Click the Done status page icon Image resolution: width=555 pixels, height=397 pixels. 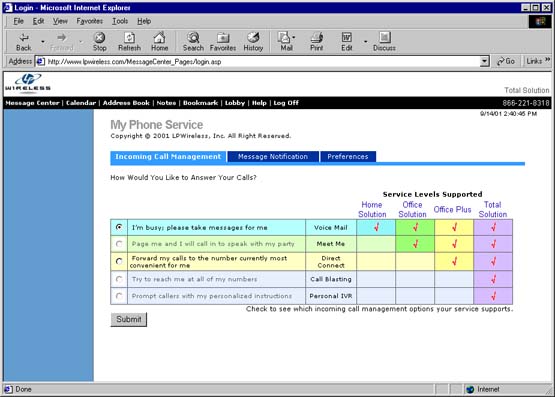pyautogui.click(x=8, y=390)
